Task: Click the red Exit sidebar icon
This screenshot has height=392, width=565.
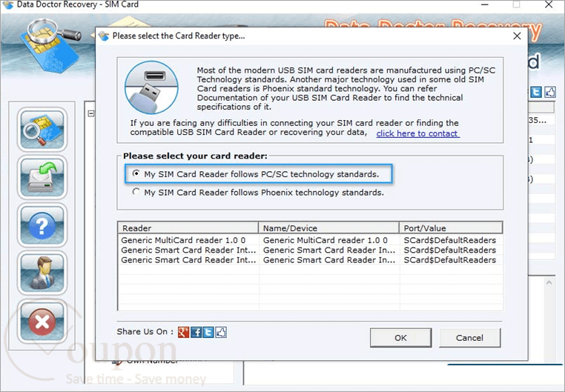Action: (x=42, y=321)
